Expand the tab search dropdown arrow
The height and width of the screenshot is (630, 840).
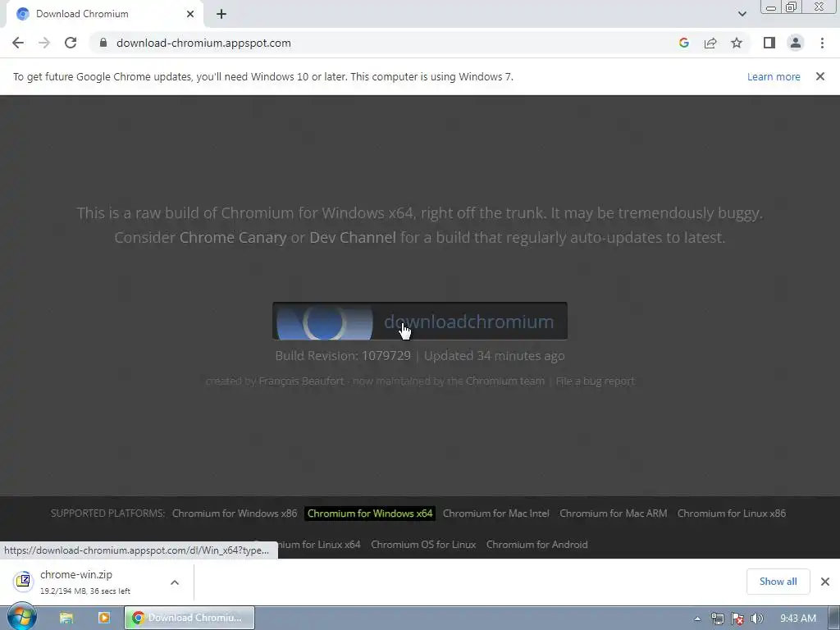pyautogui.click(x=742, y=14)
